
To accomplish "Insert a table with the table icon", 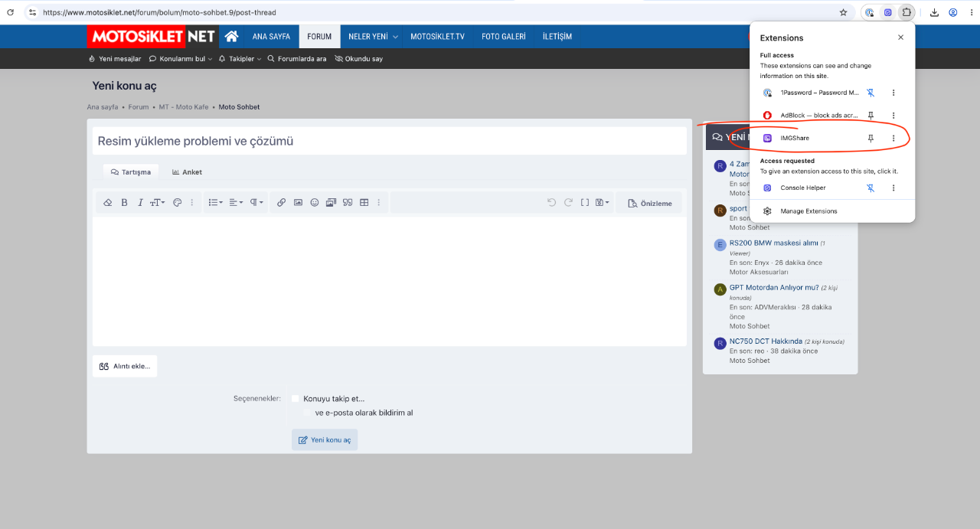I will [x=364, y=203].
